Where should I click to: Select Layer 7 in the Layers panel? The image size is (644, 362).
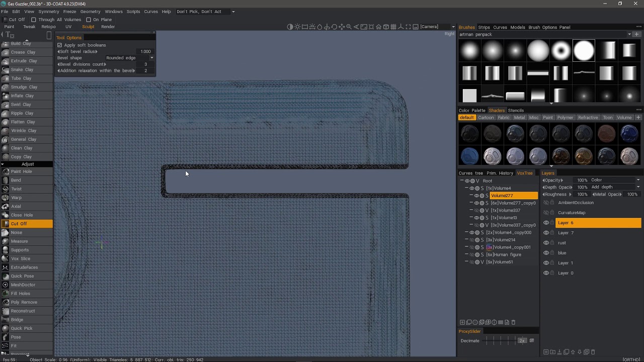(x=598, y=233)
